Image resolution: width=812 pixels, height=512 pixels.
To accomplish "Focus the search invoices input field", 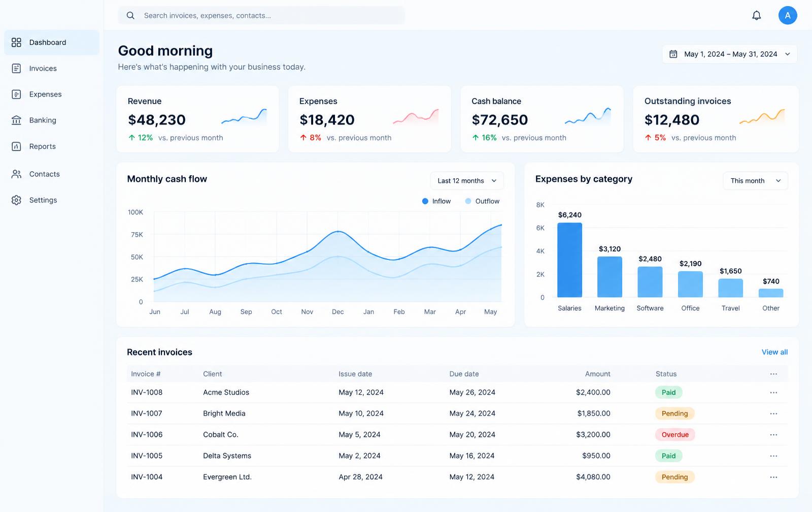I will pyautogui.click(x=261, y=16).
